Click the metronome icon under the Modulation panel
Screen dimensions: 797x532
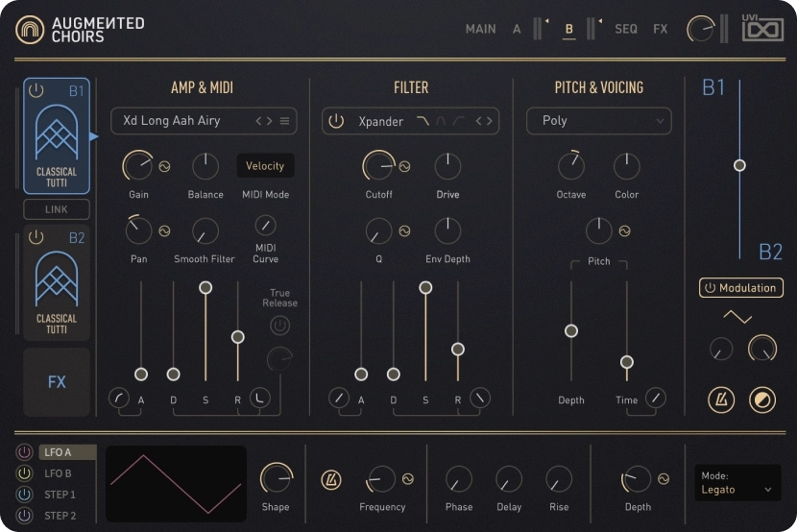(x=721, y=399)
